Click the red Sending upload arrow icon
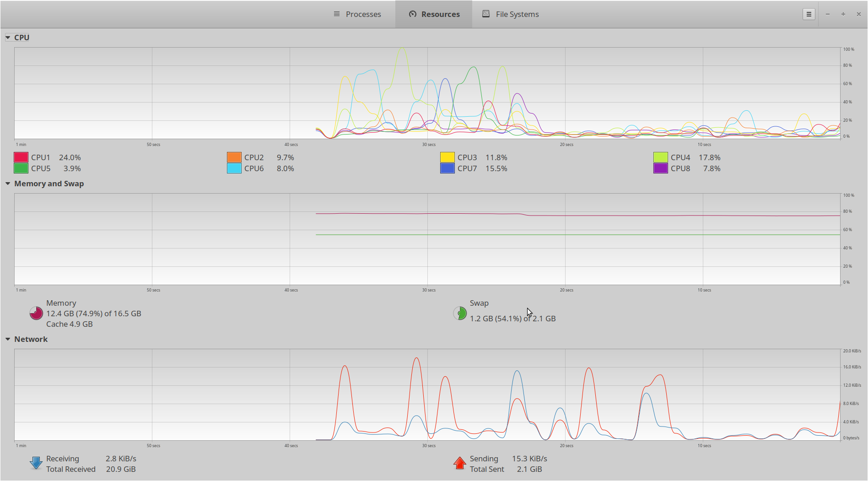Viewport: 868px width, 481px height. pyautogui.click(x=459, y=463)
